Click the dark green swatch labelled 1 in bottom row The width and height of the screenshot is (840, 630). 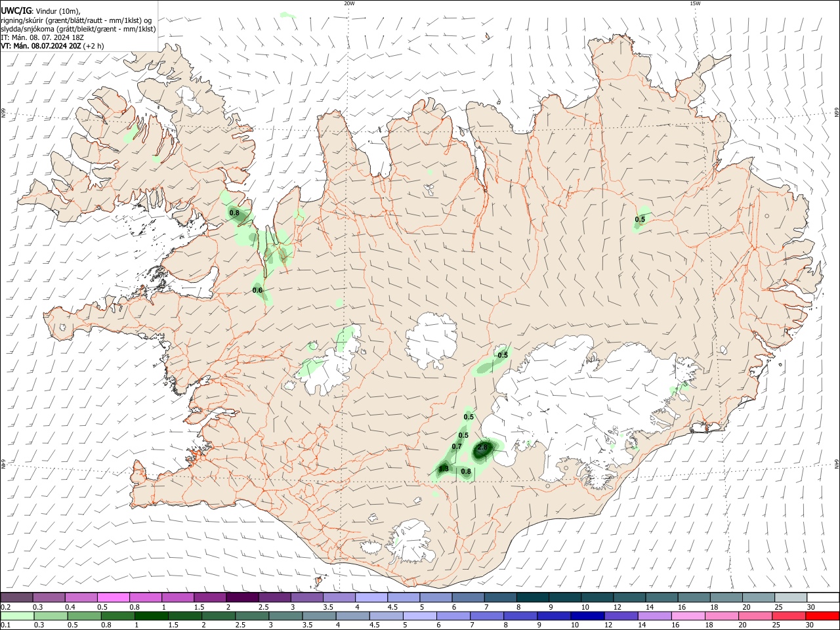[151, 616]
